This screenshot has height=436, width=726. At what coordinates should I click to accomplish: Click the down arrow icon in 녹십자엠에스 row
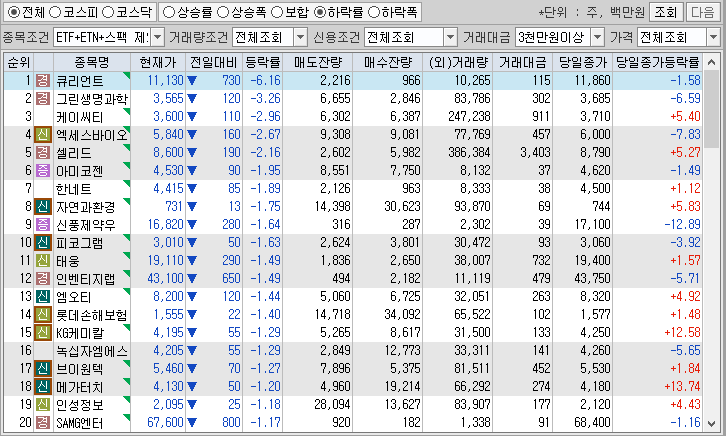coord(192,351)
